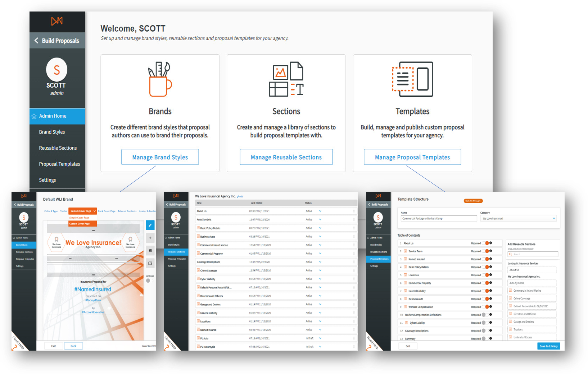Click the Brands pencil cup illustration
This screenshot has width=588, height=374.
160,79
